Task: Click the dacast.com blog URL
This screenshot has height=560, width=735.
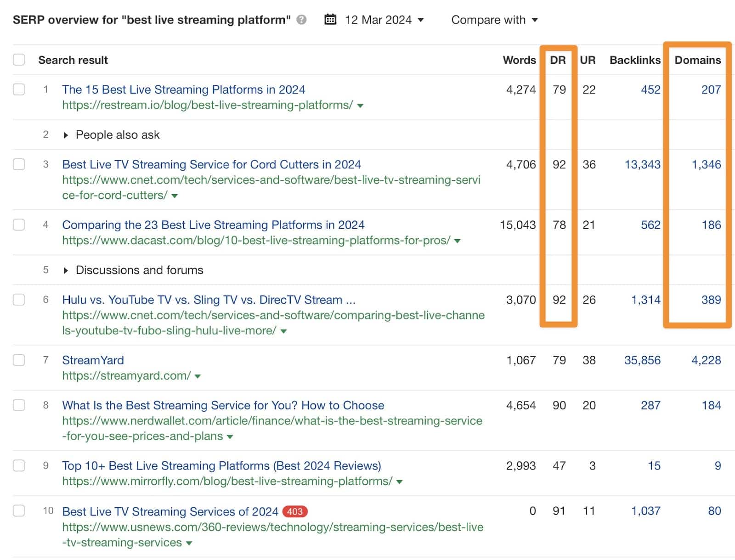Action: 256,241
